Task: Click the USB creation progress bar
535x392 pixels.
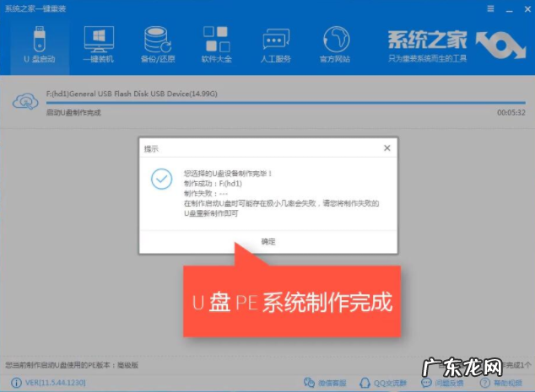Action: pyautogui.click(x=285, y=102)
